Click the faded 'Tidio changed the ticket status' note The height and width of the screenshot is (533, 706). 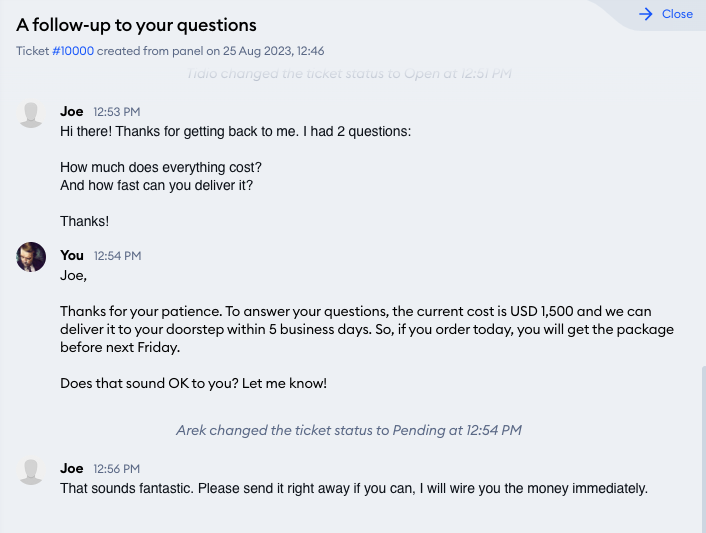tap(349, 73)
